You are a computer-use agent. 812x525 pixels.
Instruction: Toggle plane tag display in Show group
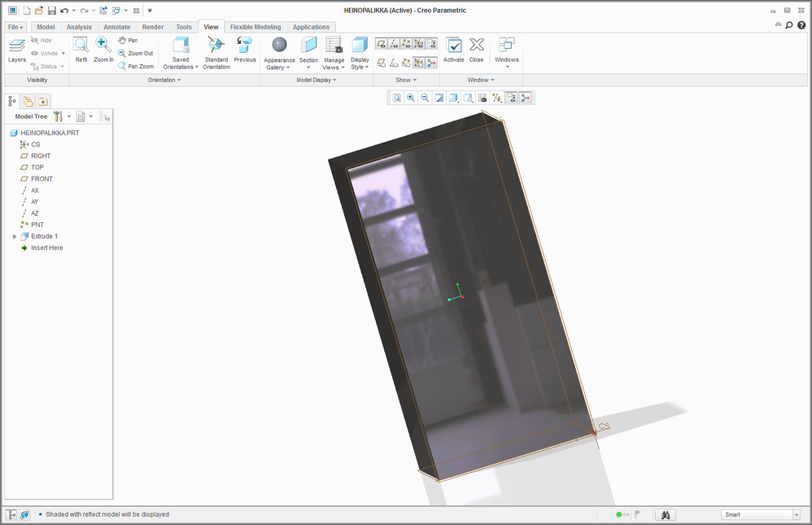pos(381,63)
